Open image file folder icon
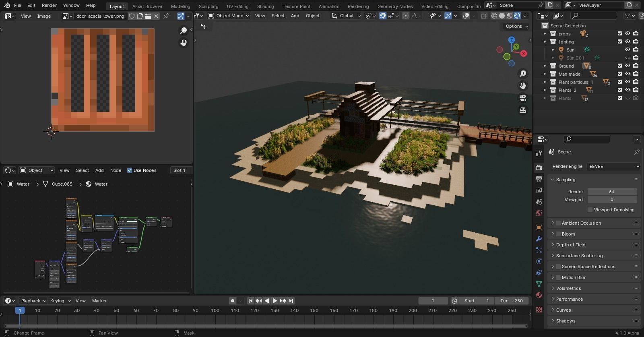The height and width of the screenshot is (337, 644). (148, 16)
